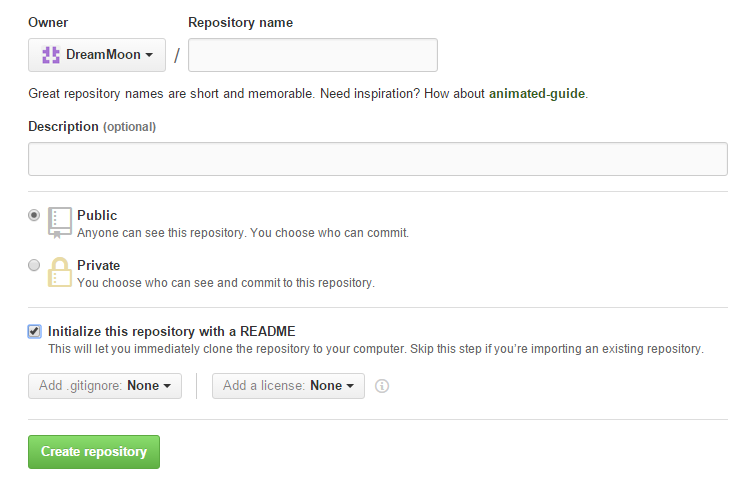Click the caret arrow in the license selector
The height and width of the screenshot is (488, 748).
pyautogui.click(x=350, y=386)
